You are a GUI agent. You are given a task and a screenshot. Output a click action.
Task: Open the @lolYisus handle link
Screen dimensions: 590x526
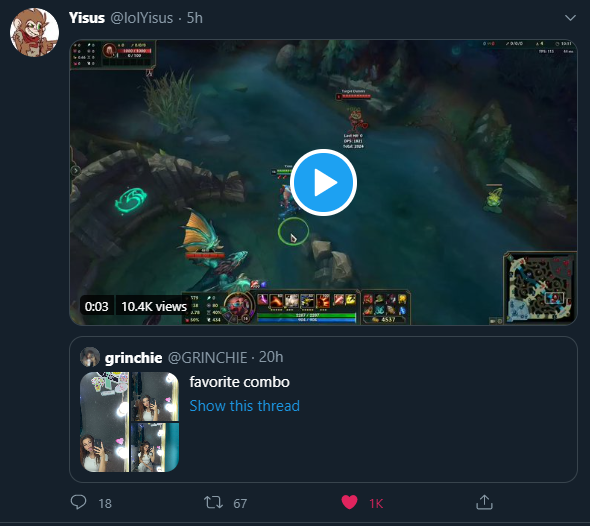point(141,18)
